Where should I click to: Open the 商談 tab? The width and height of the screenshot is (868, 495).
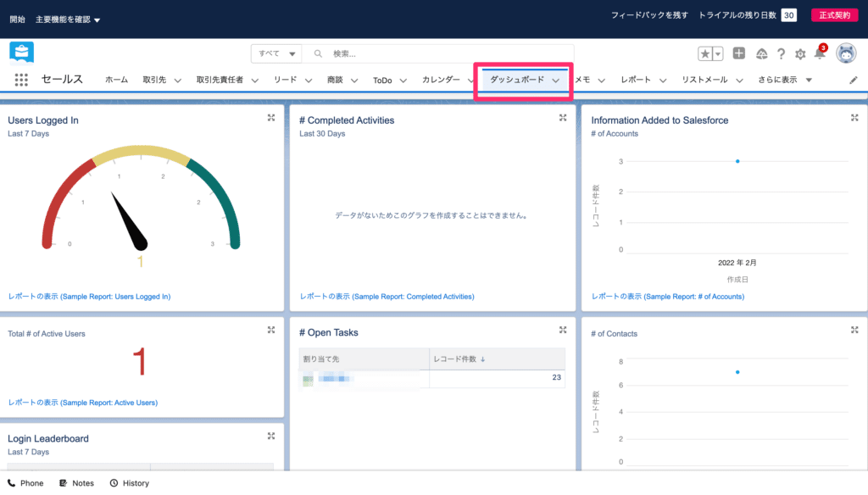(335, 80)
